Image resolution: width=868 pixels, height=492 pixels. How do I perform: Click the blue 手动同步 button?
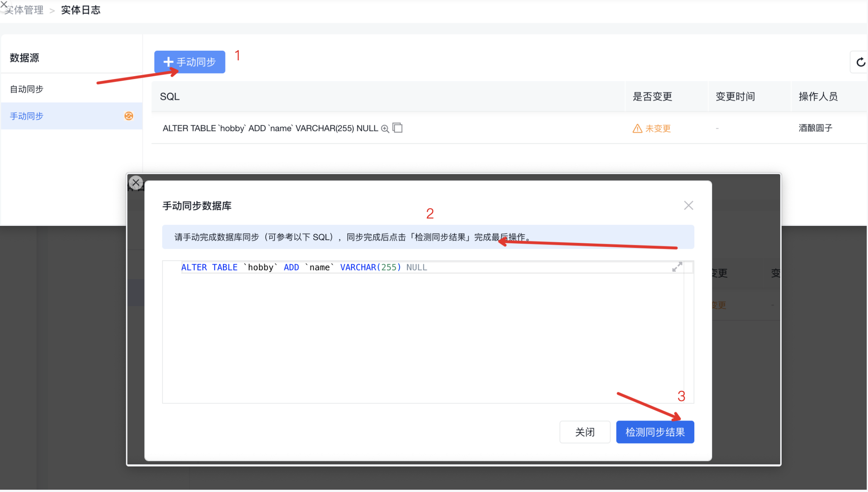pyautogui.click(x=190, y=62)
